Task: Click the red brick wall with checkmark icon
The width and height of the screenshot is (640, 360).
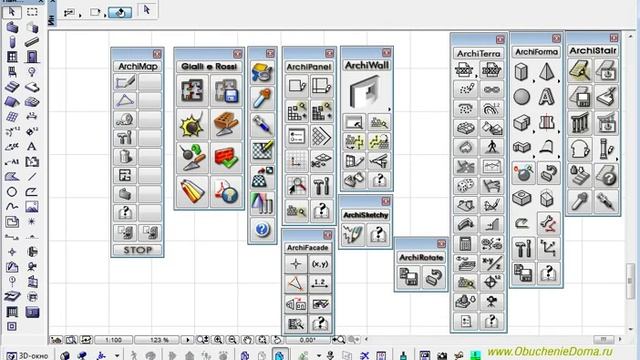Action: pos(226,158)
